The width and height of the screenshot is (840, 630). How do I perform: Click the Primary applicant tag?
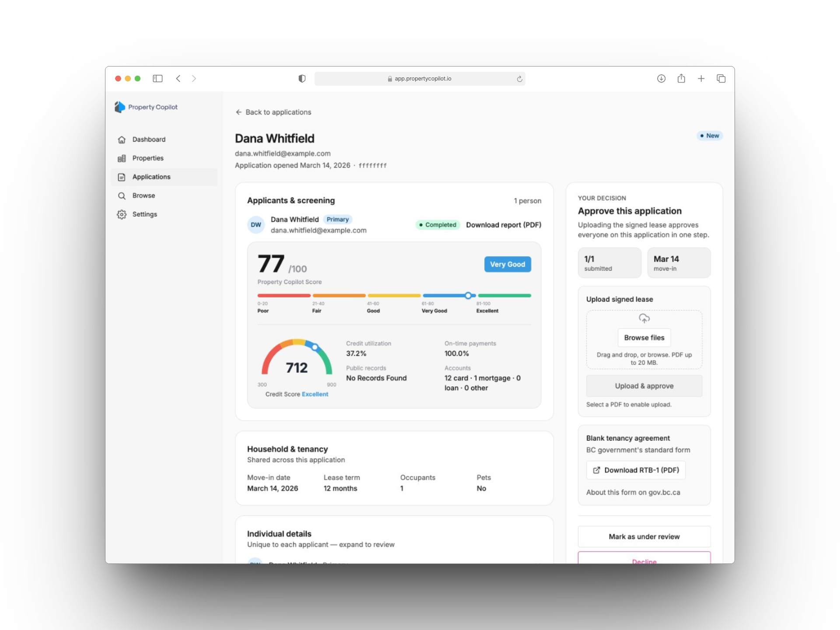tap(338, 220)
